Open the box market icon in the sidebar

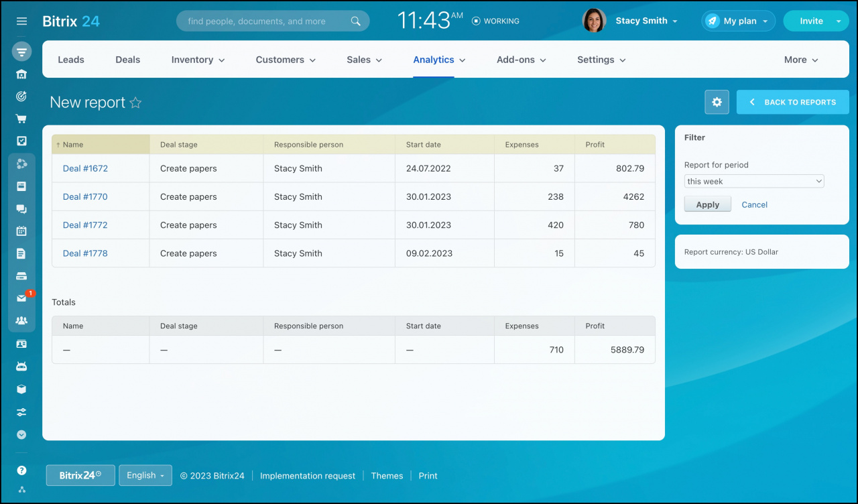pyautogui.click(x=21, y=389)
